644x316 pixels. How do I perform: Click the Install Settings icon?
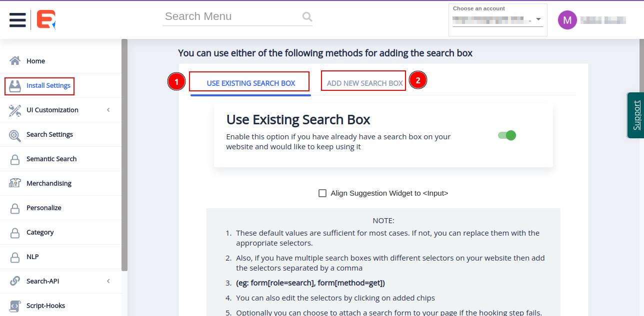(15, 85)
